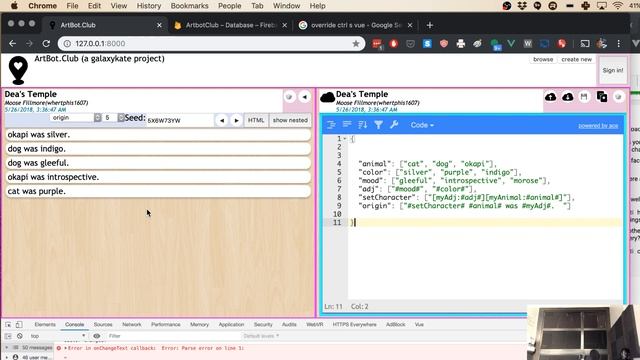Switch to the Network tab
Screen dimensions: 640x360
(x=132, y=324)
